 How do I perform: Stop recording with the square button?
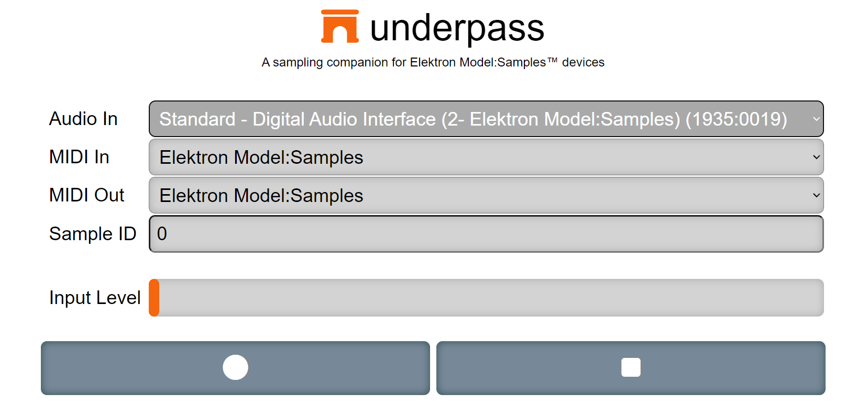pos(631,368)
